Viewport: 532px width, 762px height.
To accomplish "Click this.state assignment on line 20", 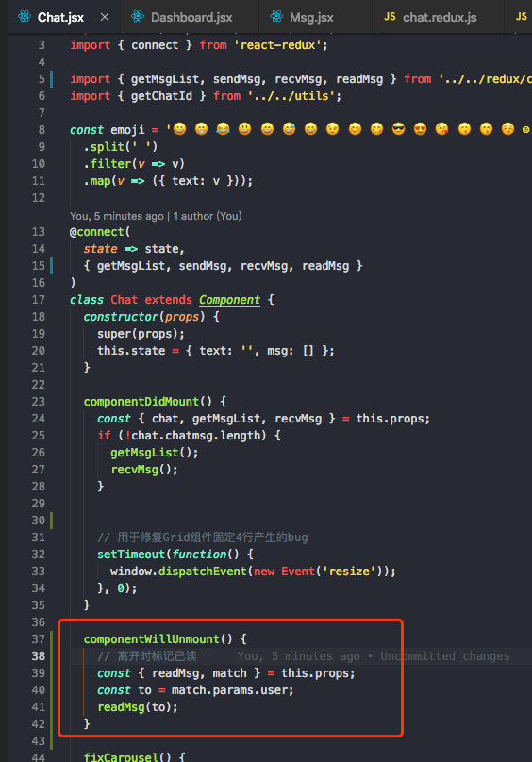I will [215, 351].
